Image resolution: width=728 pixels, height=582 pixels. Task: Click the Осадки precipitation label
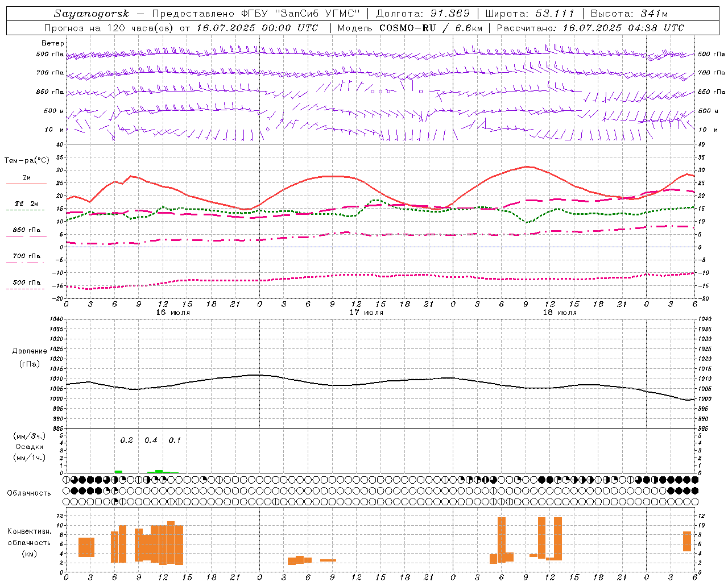(30, 447)
